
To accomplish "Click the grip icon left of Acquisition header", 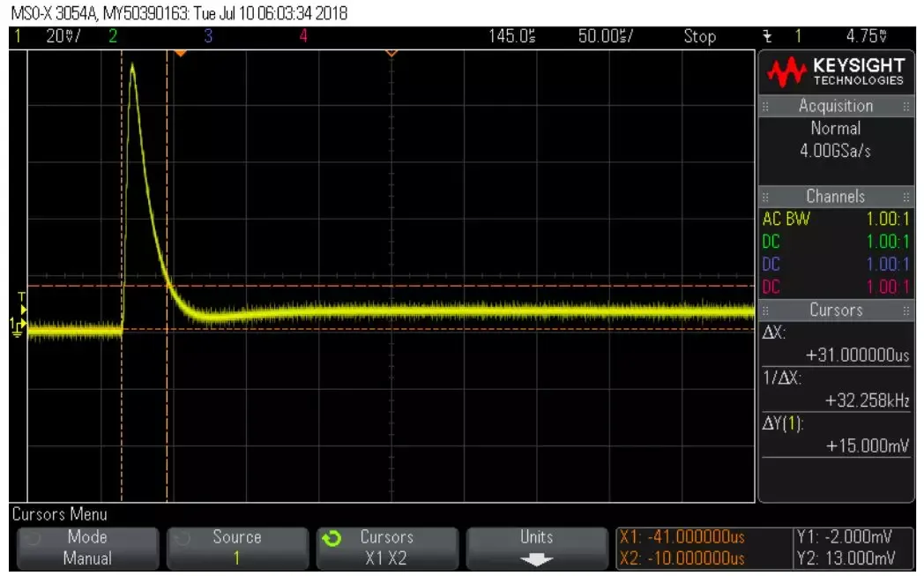I will pos(765,106).
